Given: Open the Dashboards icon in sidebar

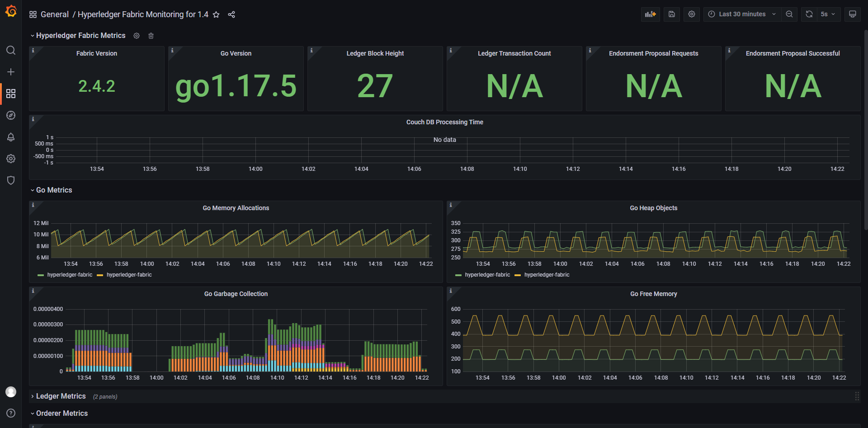Looking at the screenshot, I should [11, 94].
